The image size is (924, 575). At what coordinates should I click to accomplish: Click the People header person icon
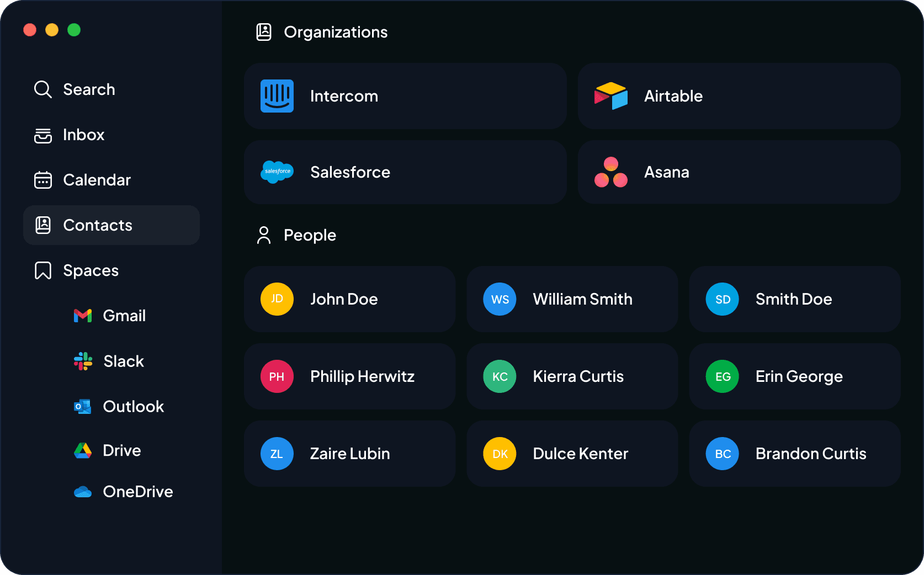click(264, 235)
